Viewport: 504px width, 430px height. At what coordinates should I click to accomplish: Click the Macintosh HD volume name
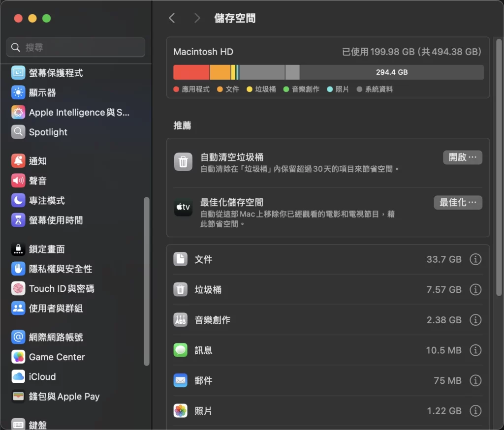pyautogui.click(x=203, y=52)
